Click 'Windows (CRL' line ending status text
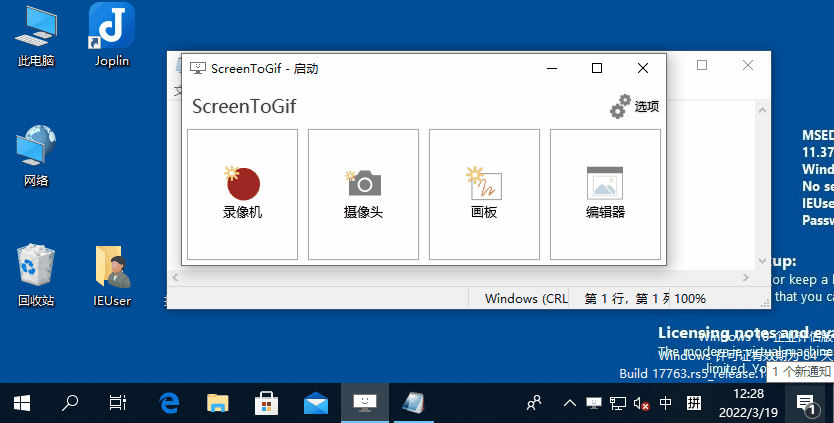 click(x=527, y=299)
